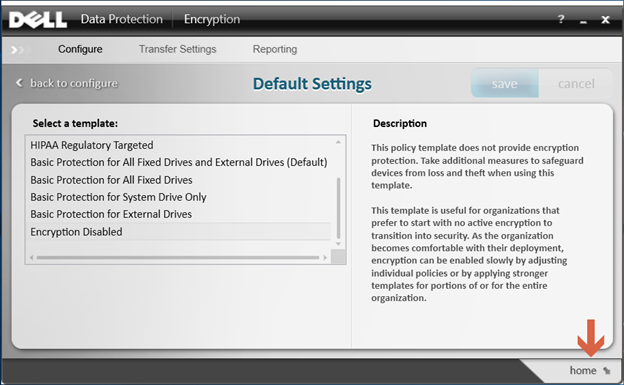Screen dimensions: 624x385
Task: Open the help question mark icon
Action: click(561, 19)
